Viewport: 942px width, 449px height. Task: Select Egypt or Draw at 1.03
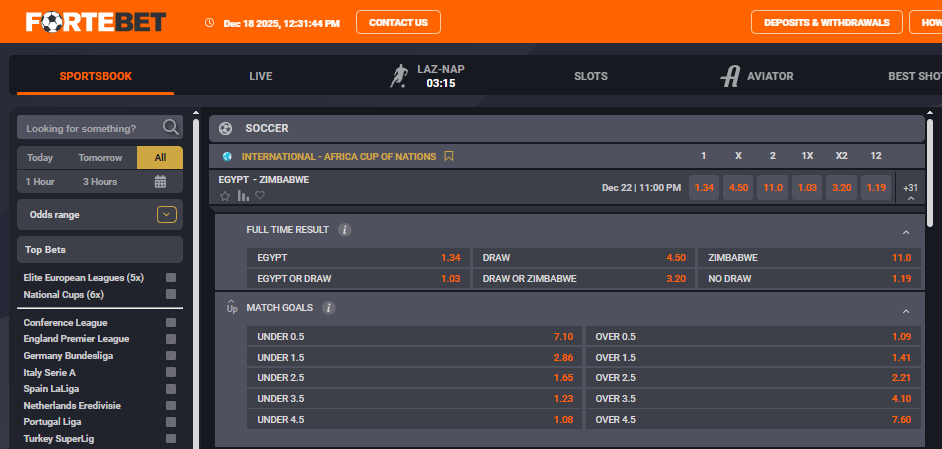pyautogui.click(x=358, y=278)
